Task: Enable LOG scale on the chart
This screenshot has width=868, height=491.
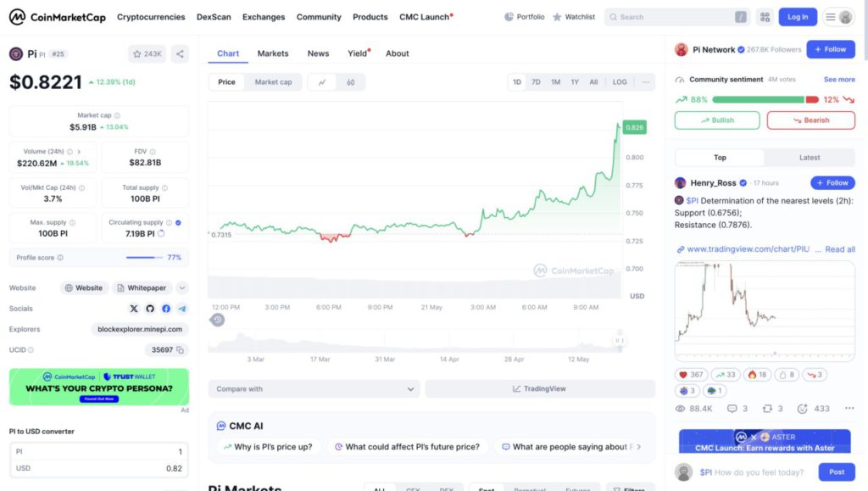Action: pyautogui.click(x=620, y=82)
